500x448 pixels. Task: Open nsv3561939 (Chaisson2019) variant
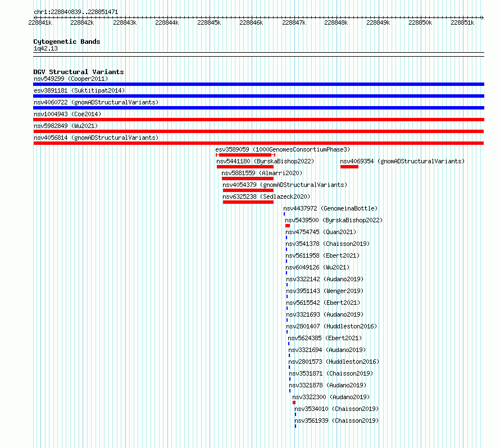337,420
